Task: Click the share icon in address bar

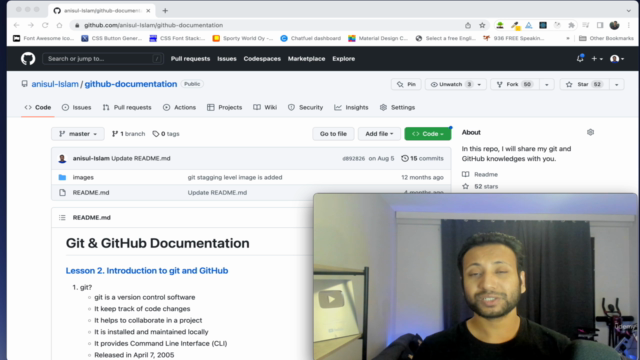Action: tap(468, 25)
